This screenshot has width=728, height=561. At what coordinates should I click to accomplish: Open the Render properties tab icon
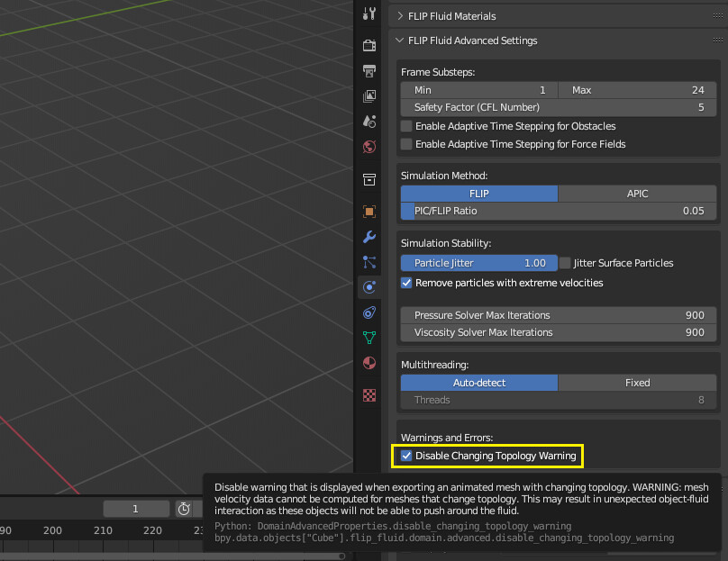click(x=369, y=45)
